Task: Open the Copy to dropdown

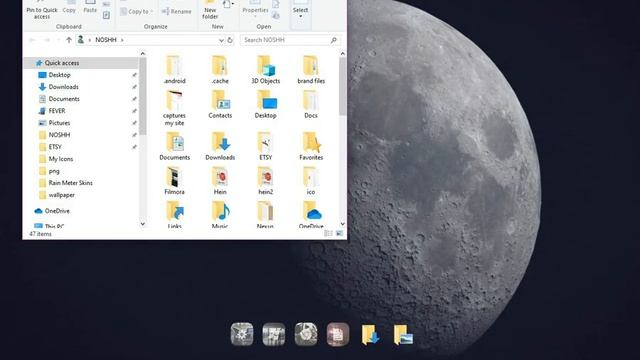Action: coord(137,11)
